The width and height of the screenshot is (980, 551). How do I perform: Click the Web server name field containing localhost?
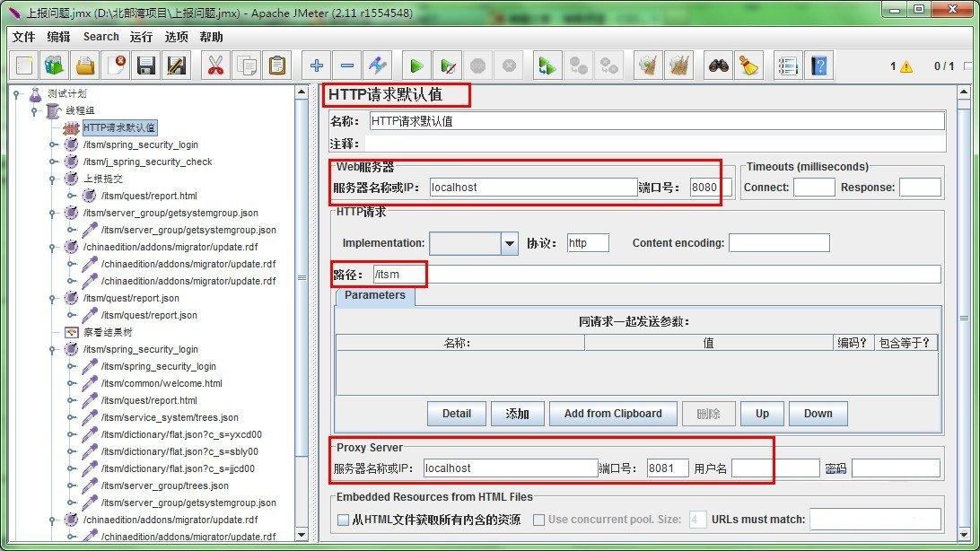click(x=533, y=188)
